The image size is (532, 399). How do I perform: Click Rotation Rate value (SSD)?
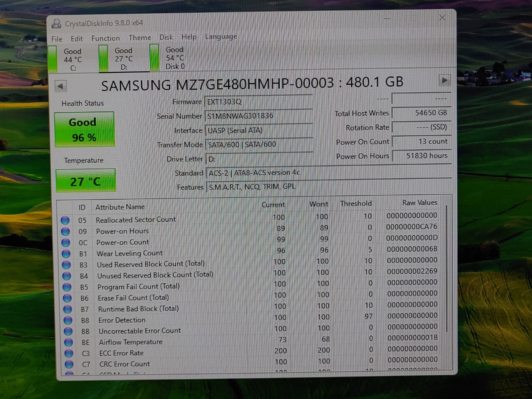point(422,127)
